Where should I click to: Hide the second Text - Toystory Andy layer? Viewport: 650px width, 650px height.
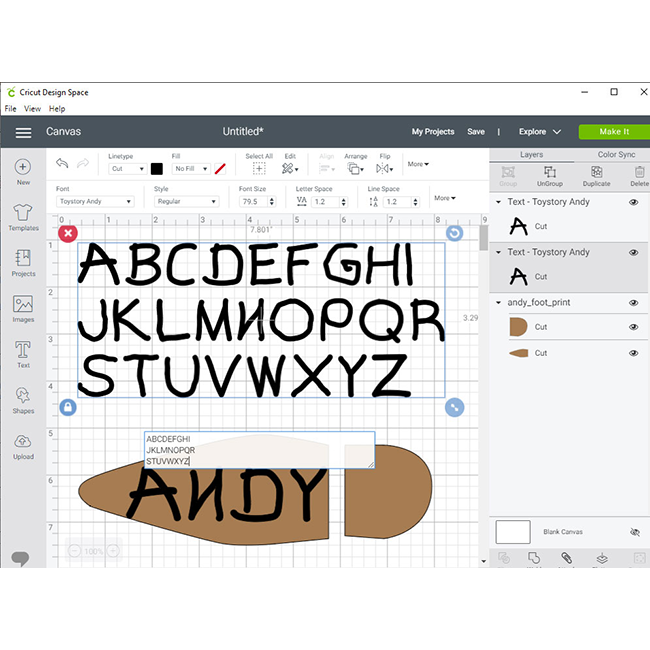coord(633,252)
